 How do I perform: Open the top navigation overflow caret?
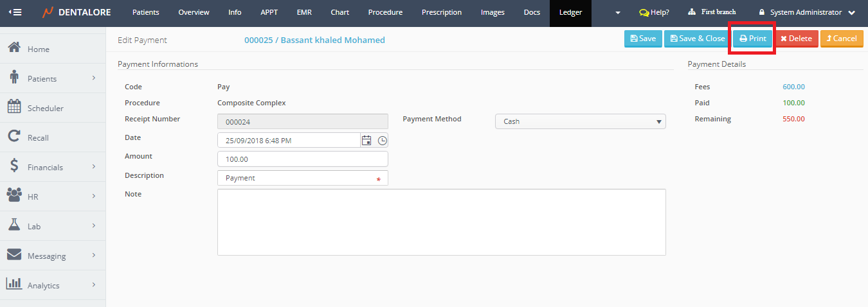pos(618,13)
